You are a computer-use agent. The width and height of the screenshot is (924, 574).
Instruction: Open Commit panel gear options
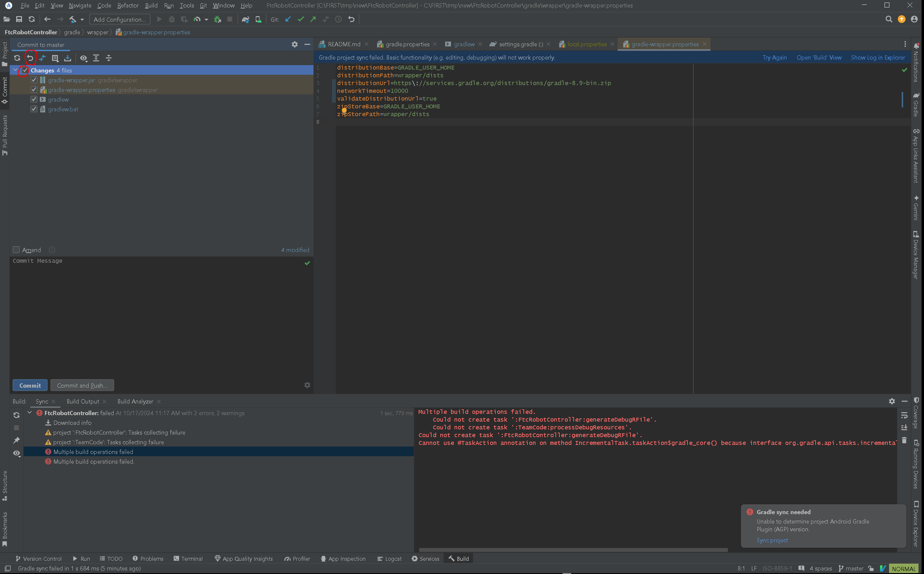pyautogui.click(x=295, y=44)
